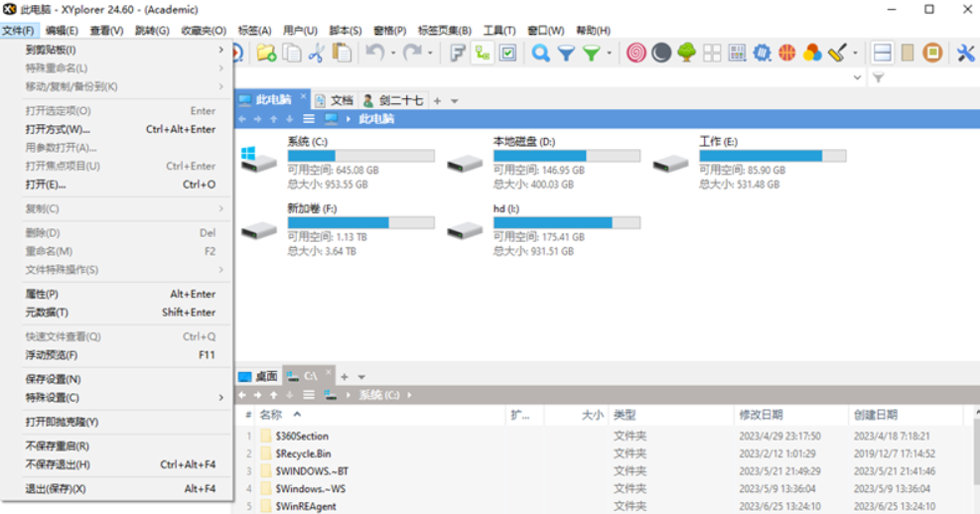Image resolution: width=980 pixels, height=514 pixels.
Task: Add new tab in top pane
Action: 438,100
